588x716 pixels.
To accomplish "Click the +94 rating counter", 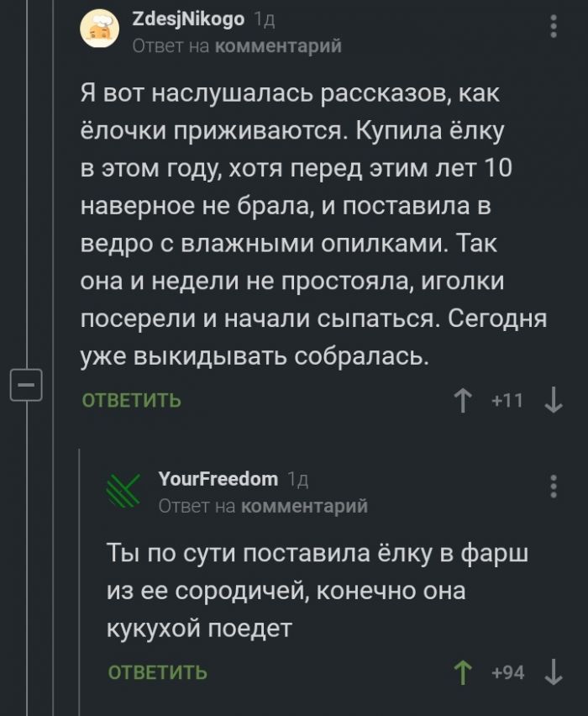I will point(507,672).
